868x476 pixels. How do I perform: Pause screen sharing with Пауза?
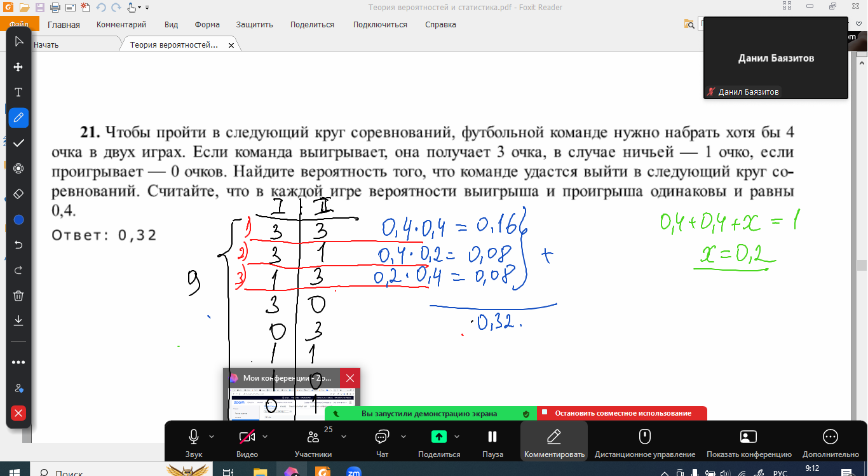(x=492, y=442)
